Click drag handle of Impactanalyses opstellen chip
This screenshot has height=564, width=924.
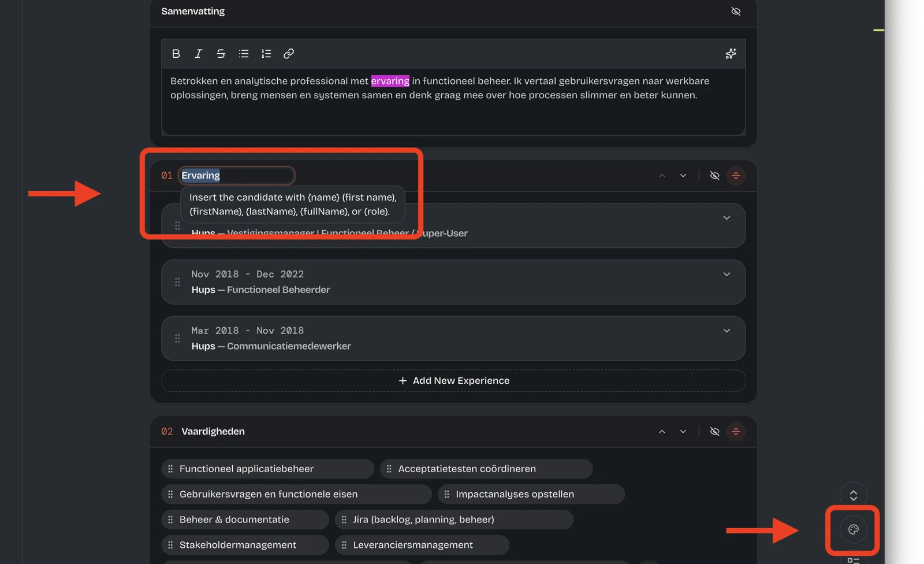(446, 495)
